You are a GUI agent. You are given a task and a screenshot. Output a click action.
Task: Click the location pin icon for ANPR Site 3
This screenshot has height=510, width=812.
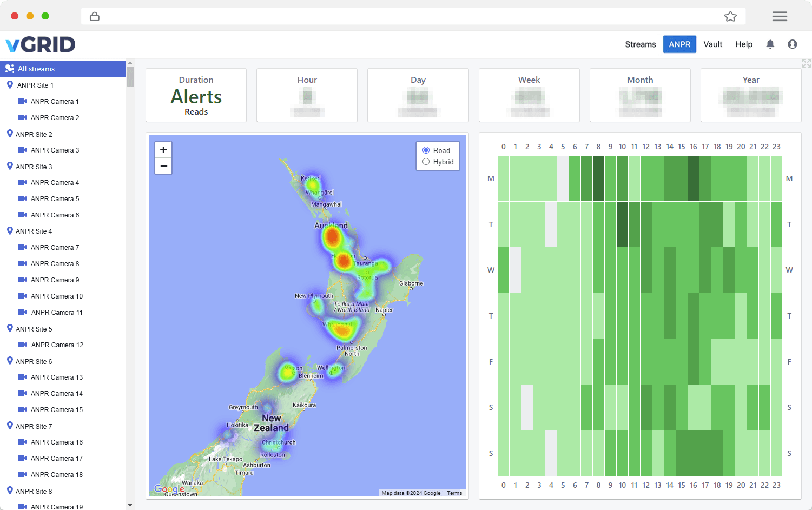coord(10,167)
